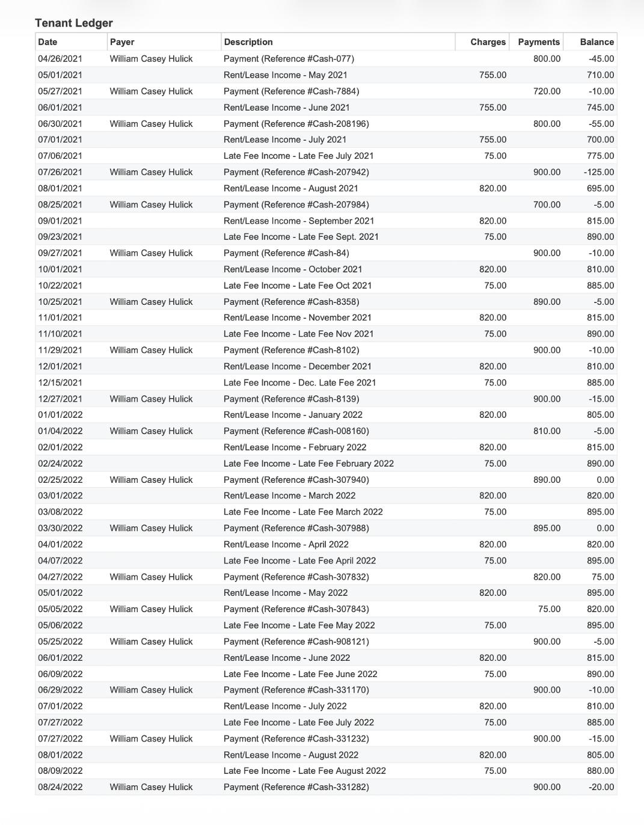Select the Charges column header
Viewport: 644px width, 825px height.
[488, 42]
